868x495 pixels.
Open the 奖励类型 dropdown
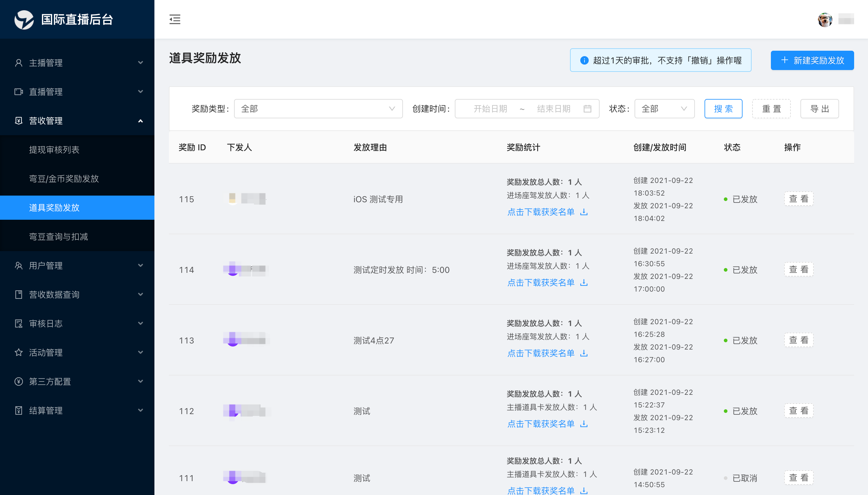[x=318, y=109]
